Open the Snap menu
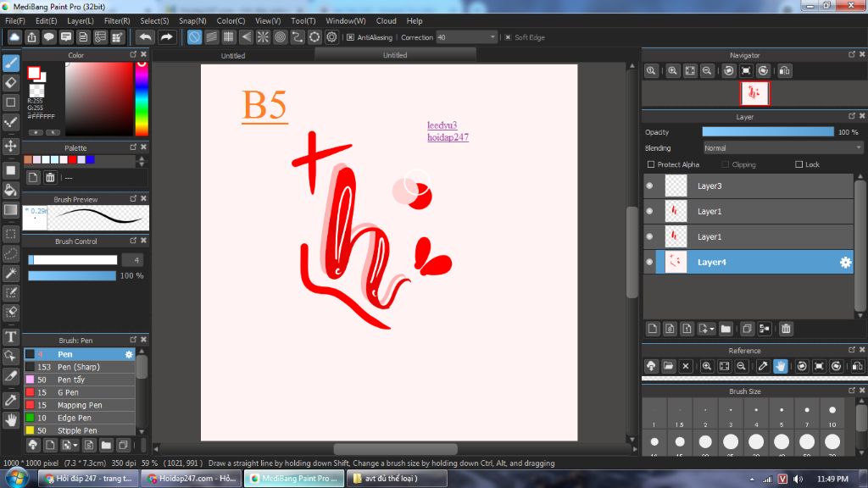Viewport: 868px width, 488px height. click(192, 21)
